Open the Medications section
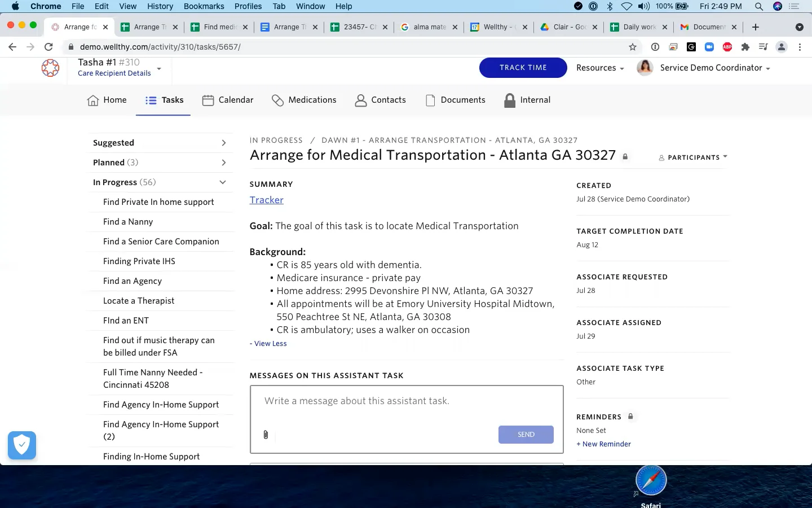The image size is (812, 508). coord(304,100)
